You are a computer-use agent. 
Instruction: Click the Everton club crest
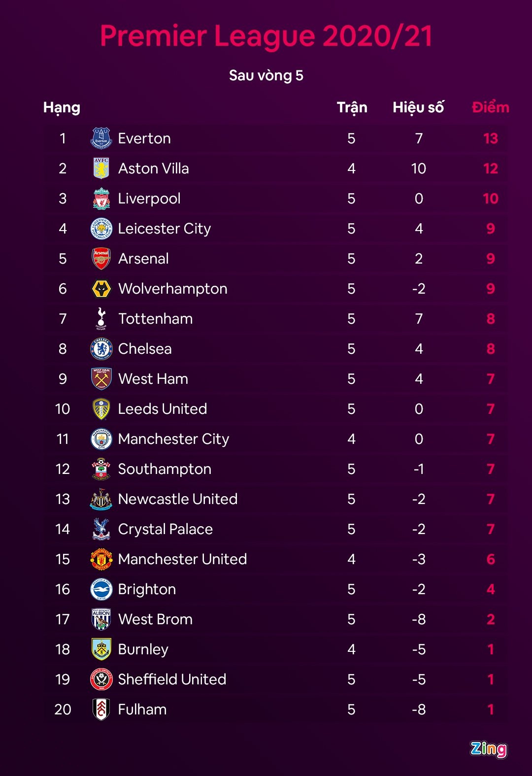click(101, 138)
